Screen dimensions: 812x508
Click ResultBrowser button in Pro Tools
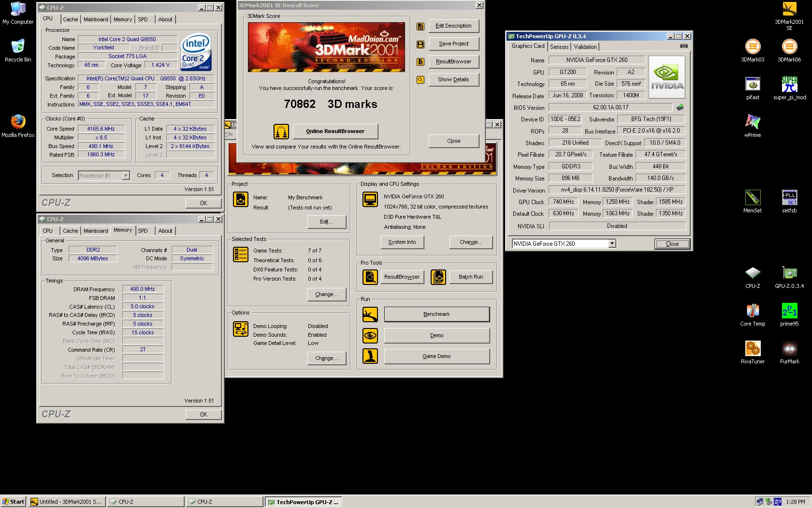(402, 277)
